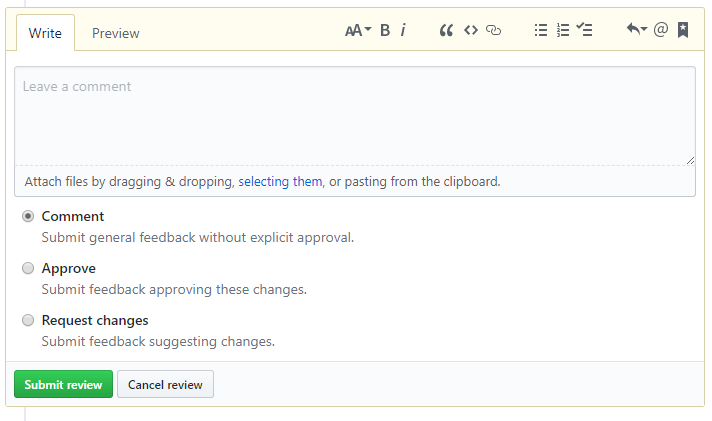Add a bulleted list icon
This screenshot has width=712, height=421.
pos(541,30)
